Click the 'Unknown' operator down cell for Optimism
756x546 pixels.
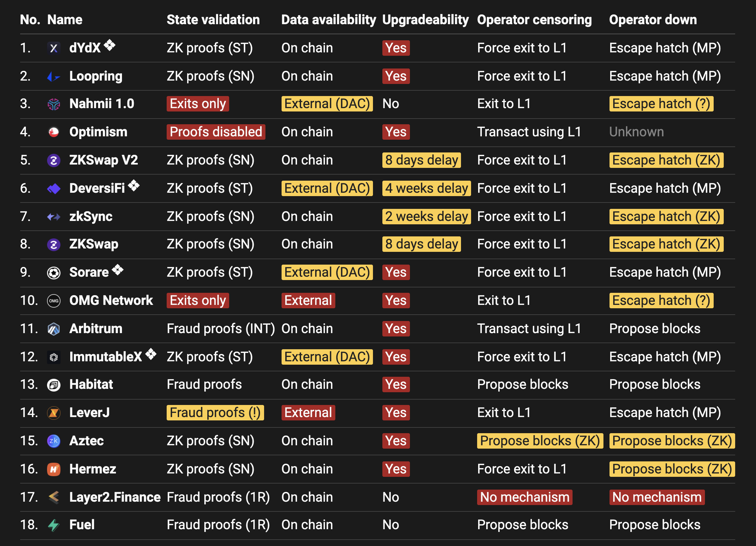(x=636, y=132)
